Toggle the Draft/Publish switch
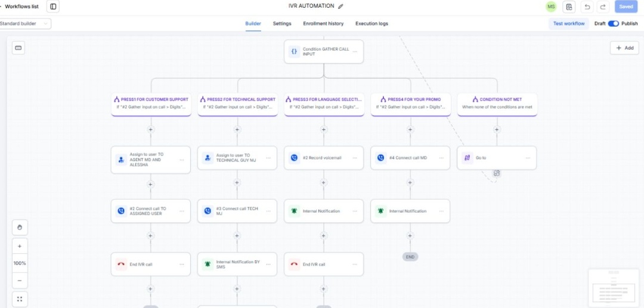644x308 pixels. [613, 23]
